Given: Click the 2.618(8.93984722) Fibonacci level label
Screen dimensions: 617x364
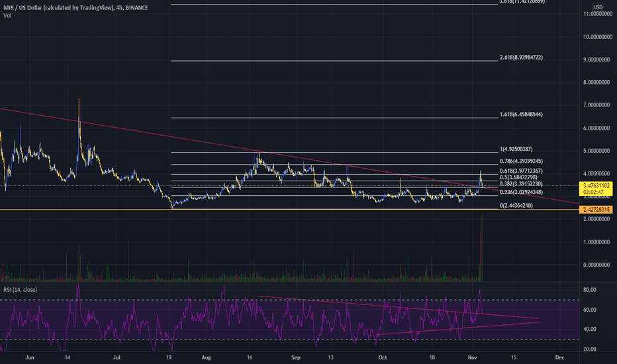Looking at the screenshot, I should click(x=521, y=58).
